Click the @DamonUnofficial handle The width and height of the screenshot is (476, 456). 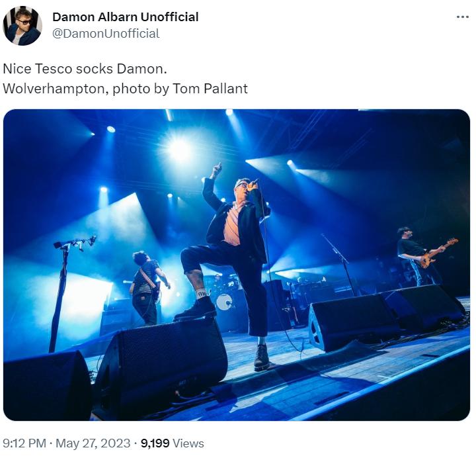click(105, 33)
